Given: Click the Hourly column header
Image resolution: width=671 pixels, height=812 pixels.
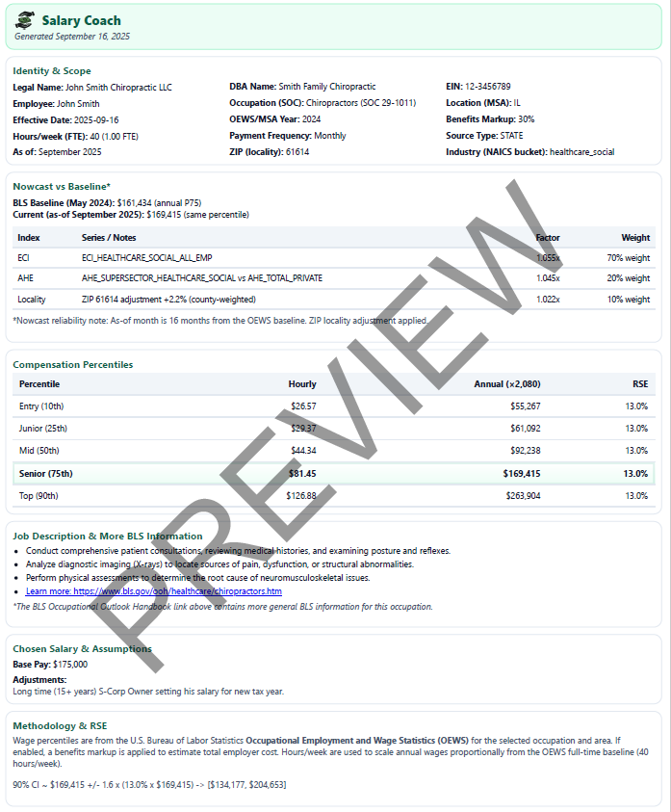Looking at the screenshot, I should pyautogui.click(x=302, y=384).
